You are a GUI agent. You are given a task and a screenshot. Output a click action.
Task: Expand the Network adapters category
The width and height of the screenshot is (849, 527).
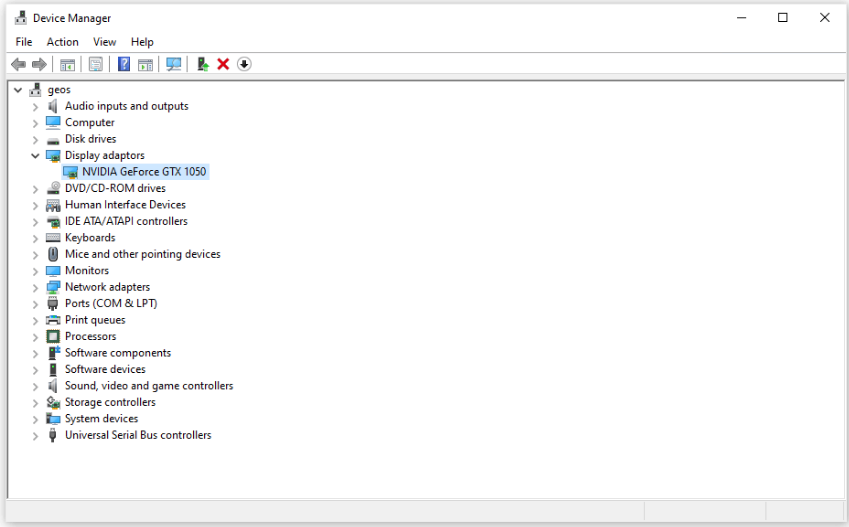(36, 287)
